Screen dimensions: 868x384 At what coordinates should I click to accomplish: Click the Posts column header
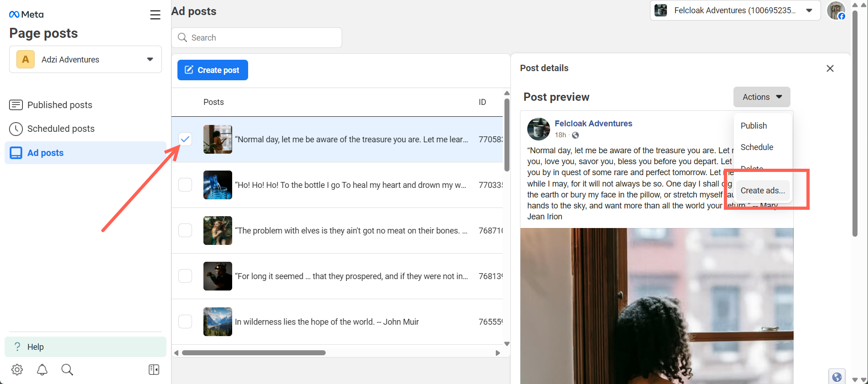[213, 102]
